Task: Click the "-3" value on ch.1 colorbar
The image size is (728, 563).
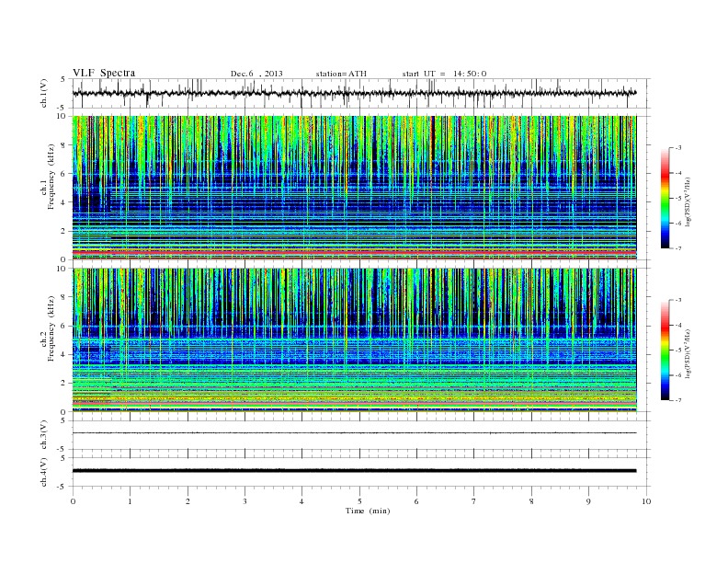Action: tap(678, 148)
